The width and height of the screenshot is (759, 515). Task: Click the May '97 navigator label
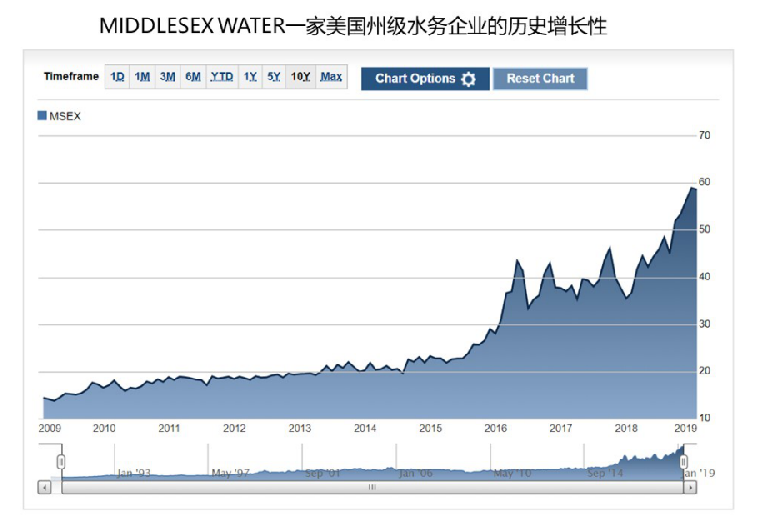tap(230, 473)
